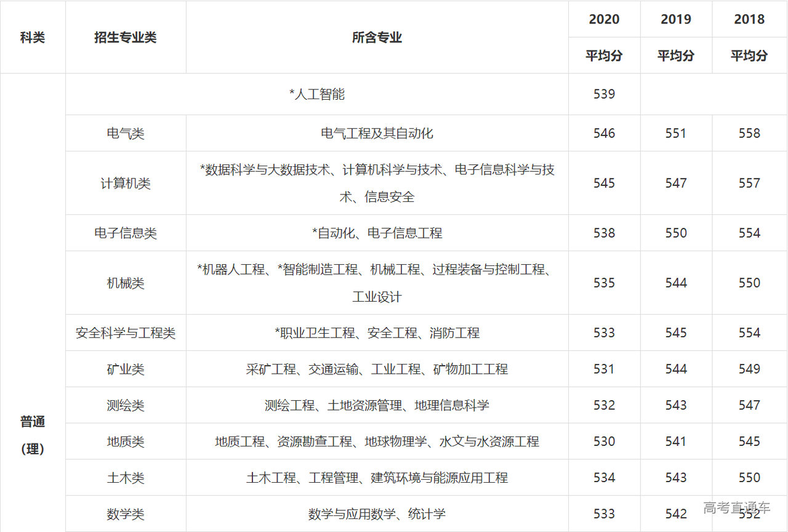Viewport: 788px width, 532px height.
Task: Select the 招生专业类 column header
Action: [126, 38]
